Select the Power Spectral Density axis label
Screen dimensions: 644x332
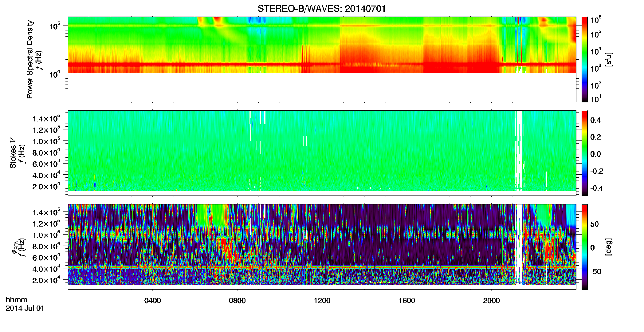(30, 59)
